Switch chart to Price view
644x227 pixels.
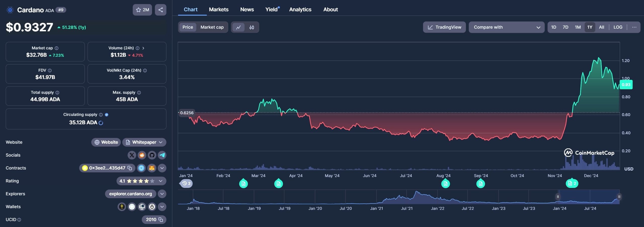[188, 27]
